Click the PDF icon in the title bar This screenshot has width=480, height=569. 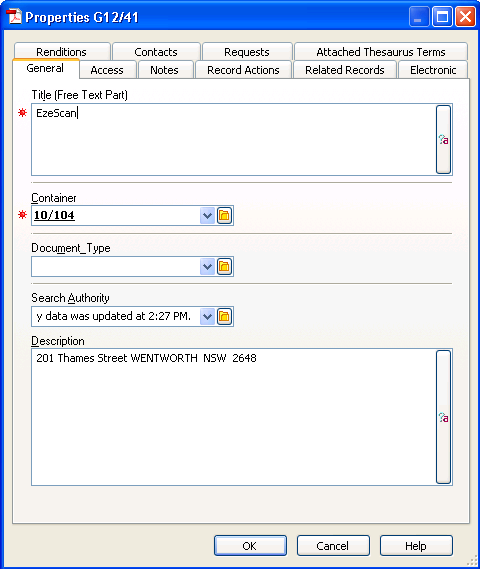click(14, 17)
